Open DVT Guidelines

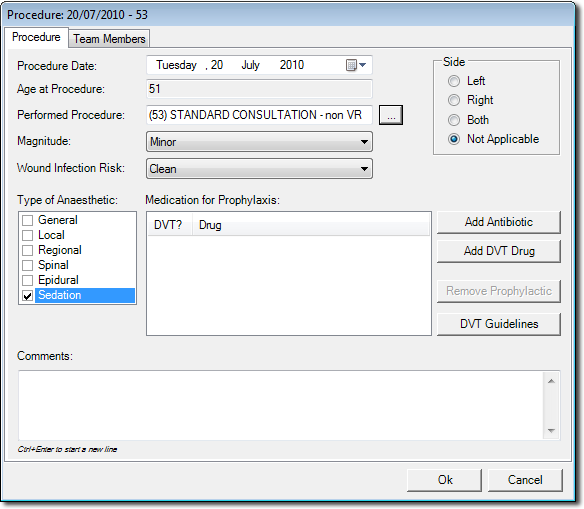(x=498, y=324)
